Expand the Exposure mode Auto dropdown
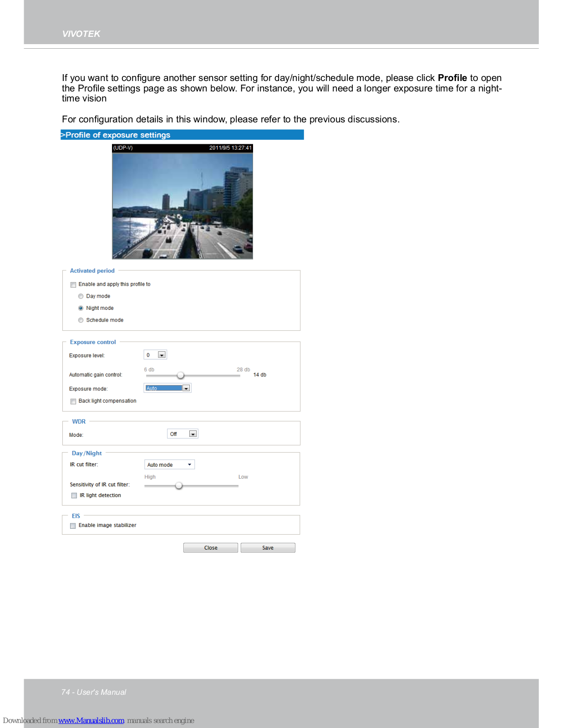The height and width of the screenshot is (728, 563). click(x=186, y=388)
